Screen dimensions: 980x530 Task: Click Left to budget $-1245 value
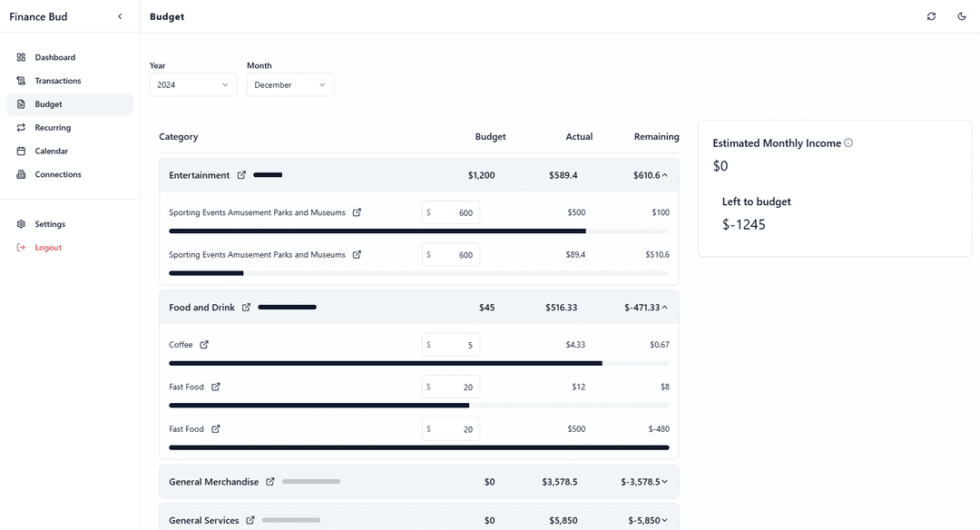[x=744, y=225]
